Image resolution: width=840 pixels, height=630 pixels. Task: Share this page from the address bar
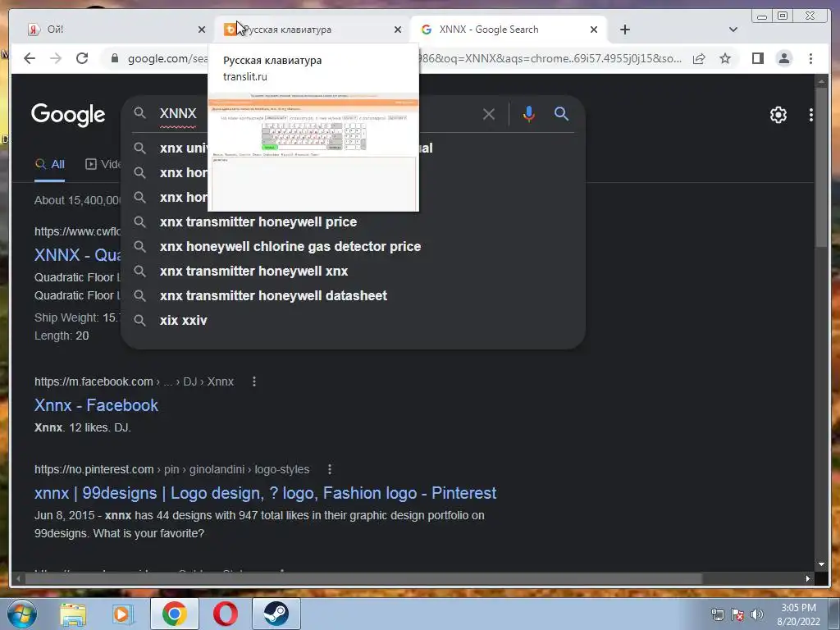699,58
